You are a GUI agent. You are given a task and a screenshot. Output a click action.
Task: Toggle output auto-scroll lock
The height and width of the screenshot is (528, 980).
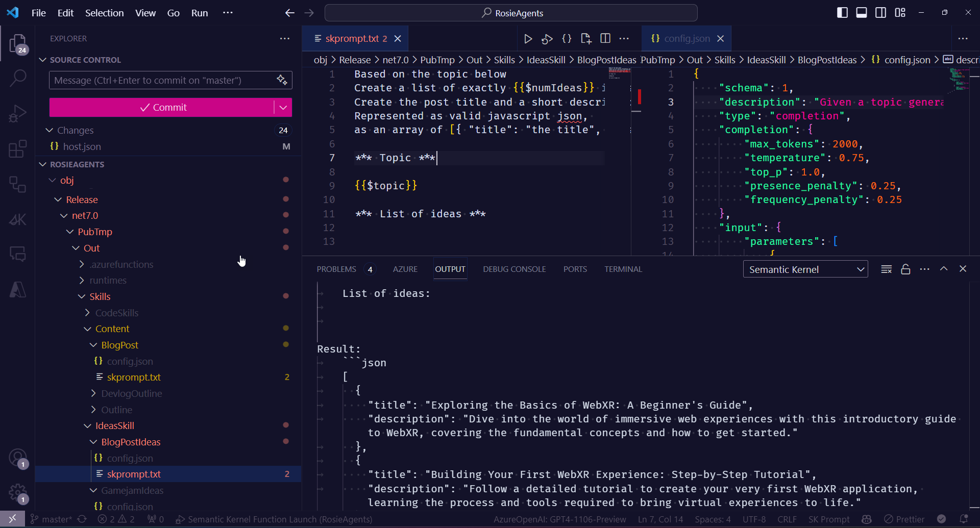tap(905, 269)
